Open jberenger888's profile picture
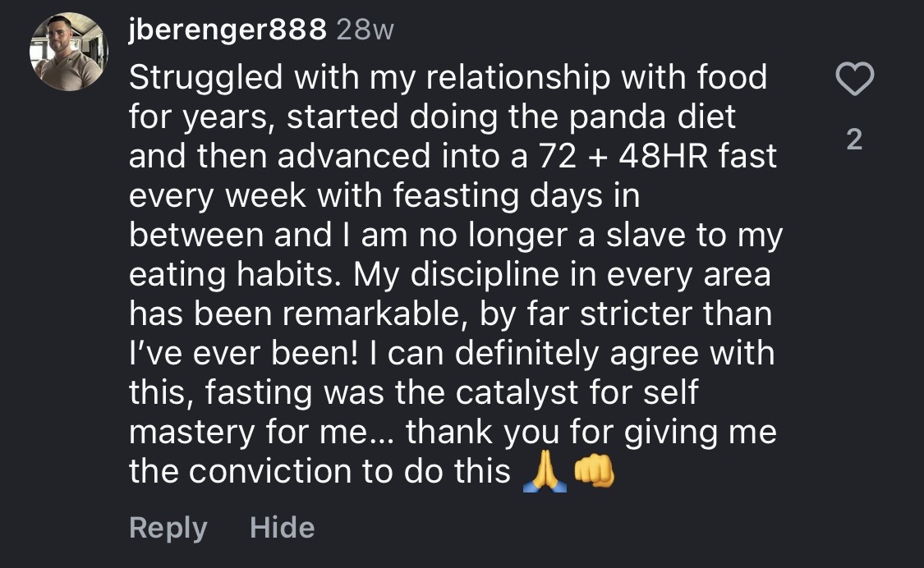 click(68, 51)
